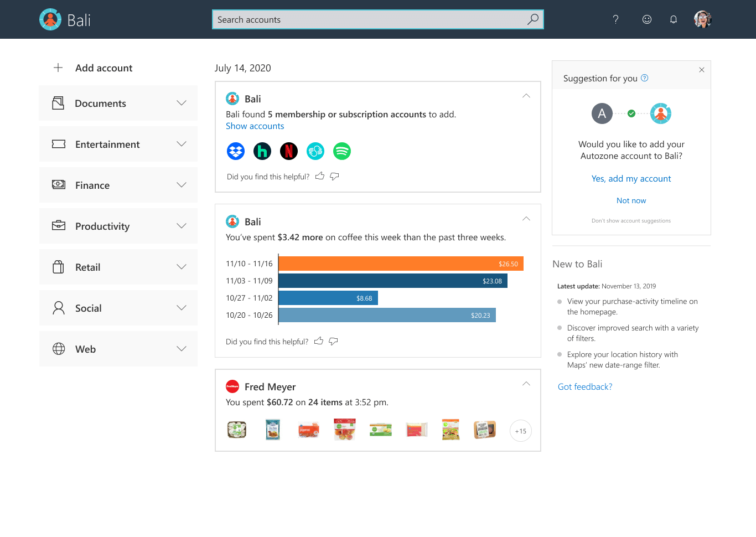Image resolution: width=756 pixels, height=537 pixels.
Task: Click the search magnifier icon
Action: (x=532, y=19)
